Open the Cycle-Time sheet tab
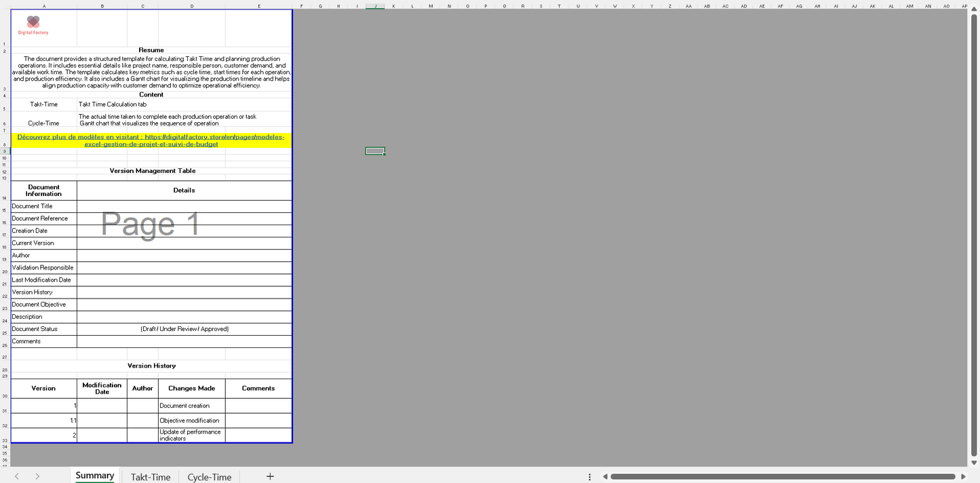 (x=210, y=477)
